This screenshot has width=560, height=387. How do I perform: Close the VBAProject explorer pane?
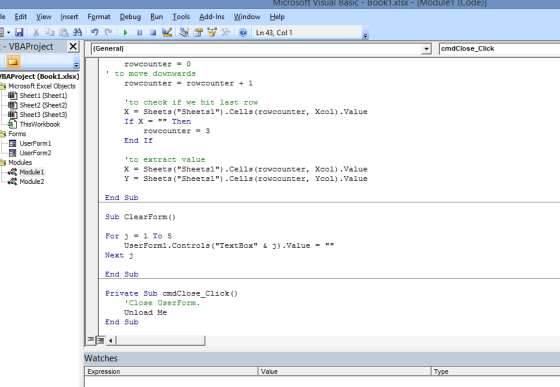coord(73,46)
